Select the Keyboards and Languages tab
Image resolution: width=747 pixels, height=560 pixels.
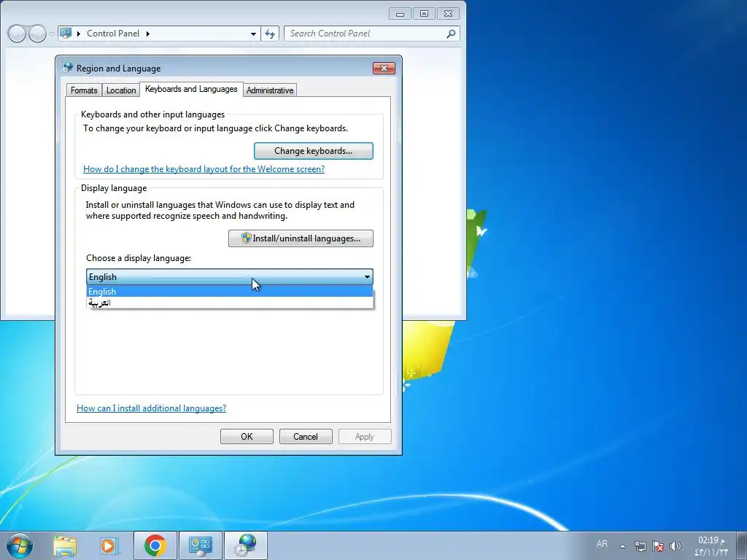click(191, 89)
